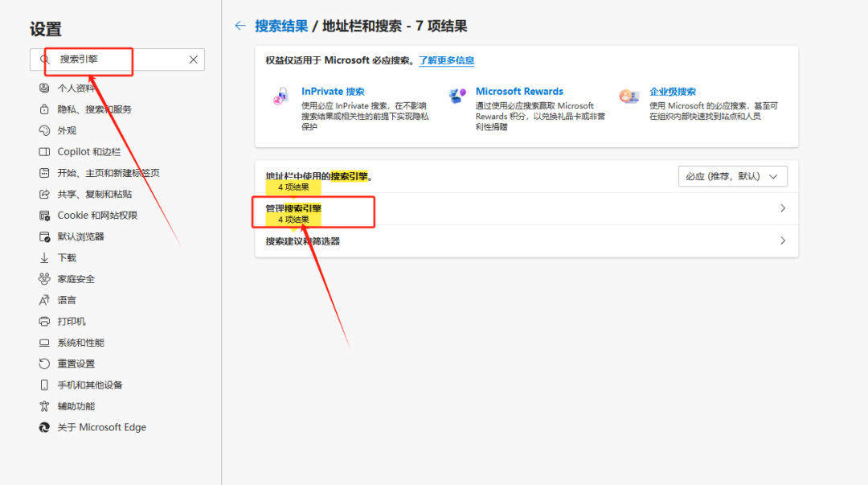Click the 外观 appearance icon
868x485 pixels.
44,130
